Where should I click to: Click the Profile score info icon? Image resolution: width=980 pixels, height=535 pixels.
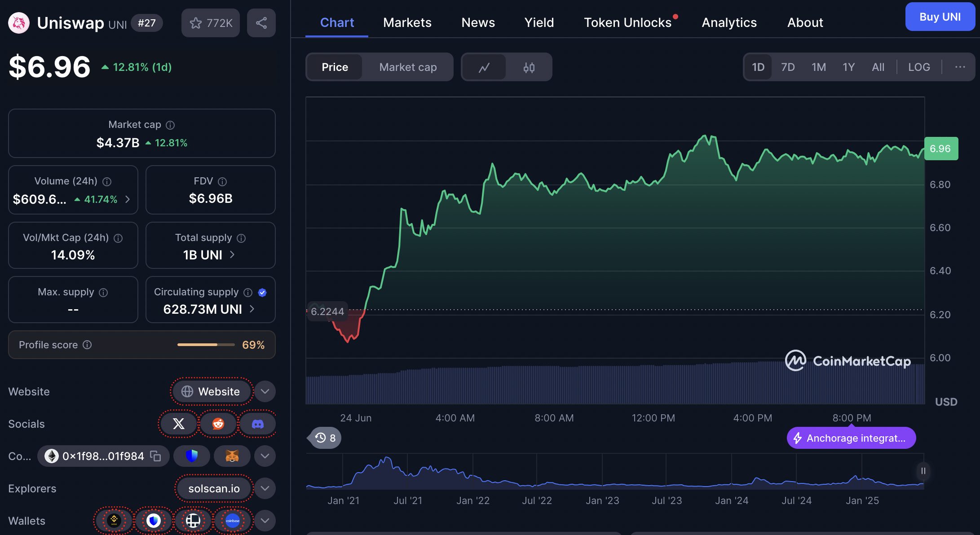click(x=87, y=345)
